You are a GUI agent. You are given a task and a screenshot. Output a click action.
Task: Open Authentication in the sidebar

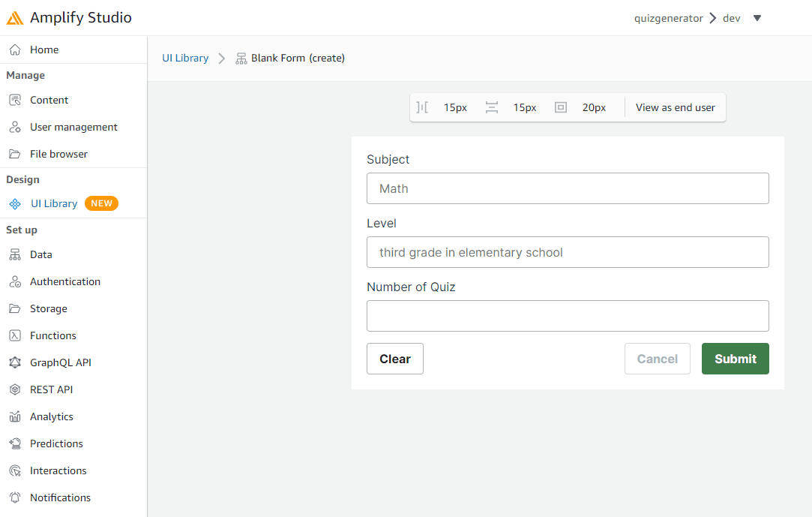64,281
